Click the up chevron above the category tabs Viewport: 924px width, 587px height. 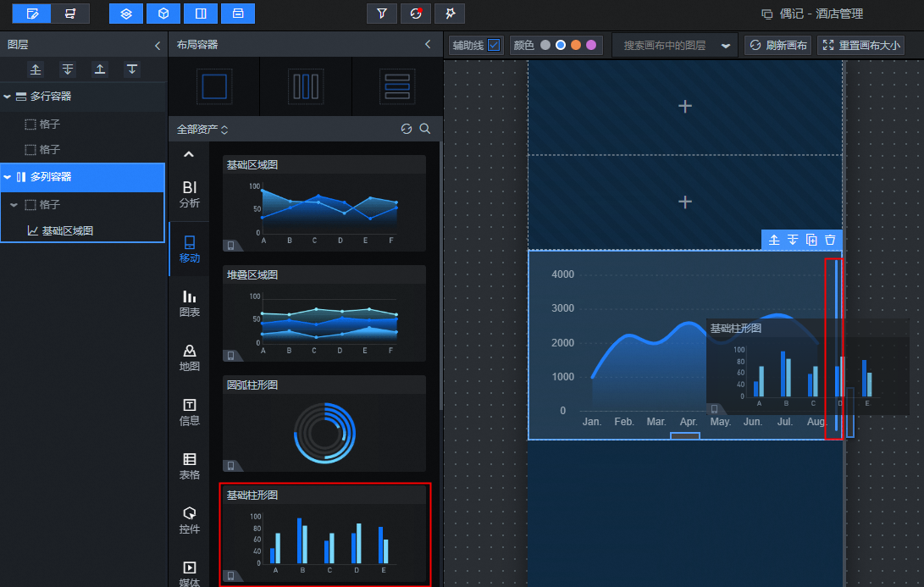coord(189,154)
